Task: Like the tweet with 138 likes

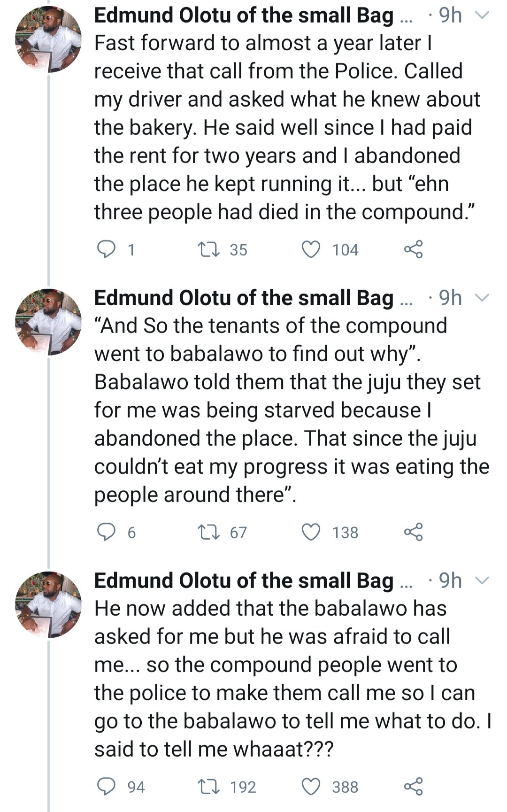Action: (311, 532)
